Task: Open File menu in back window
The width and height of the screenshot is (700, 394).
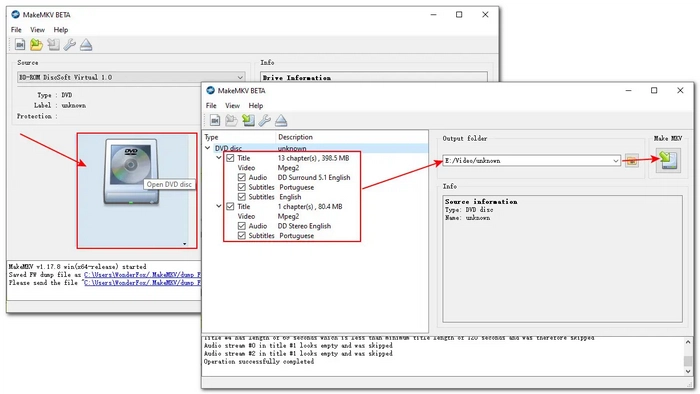Action: [16, 30]
